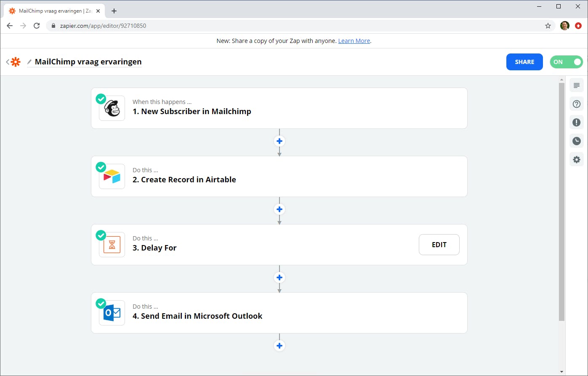Open the Learn More link
The height and width of the screenshot is (376, 588).
click(354, 41)
